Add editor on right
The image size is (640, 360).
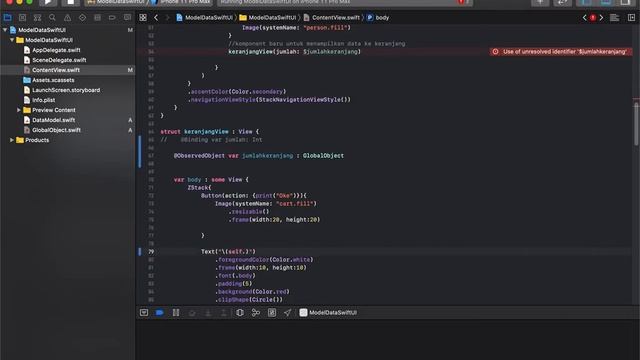coord(631,18)
